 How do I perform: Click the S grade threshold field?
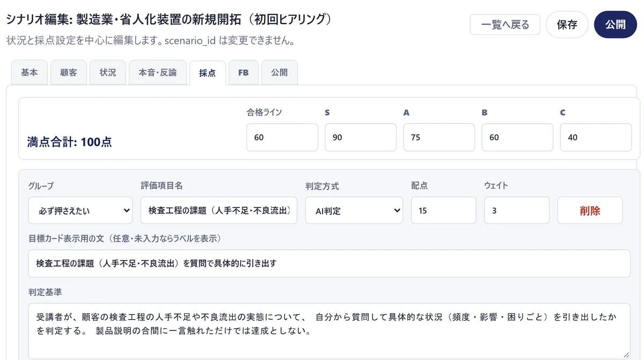(x=361, y=138)
